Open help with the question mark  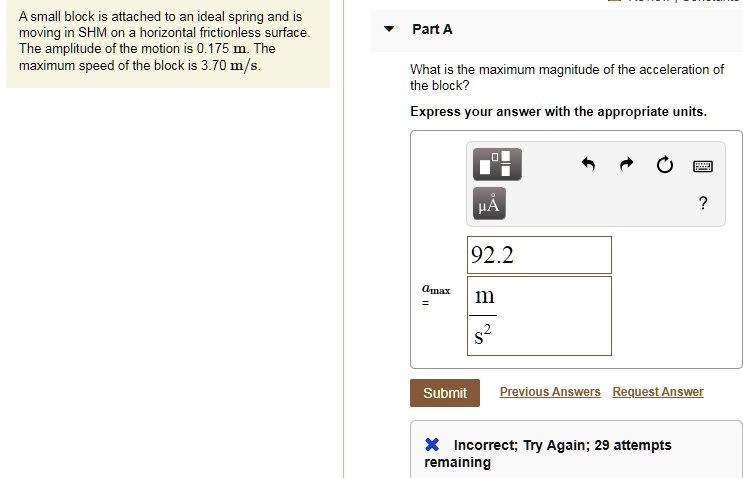pos(703,204)
